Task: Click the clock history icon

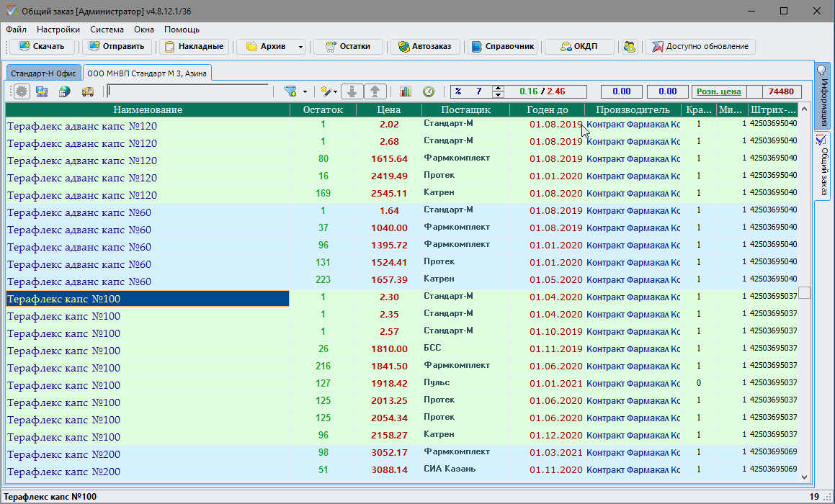Action: click(x=429, y=91)
